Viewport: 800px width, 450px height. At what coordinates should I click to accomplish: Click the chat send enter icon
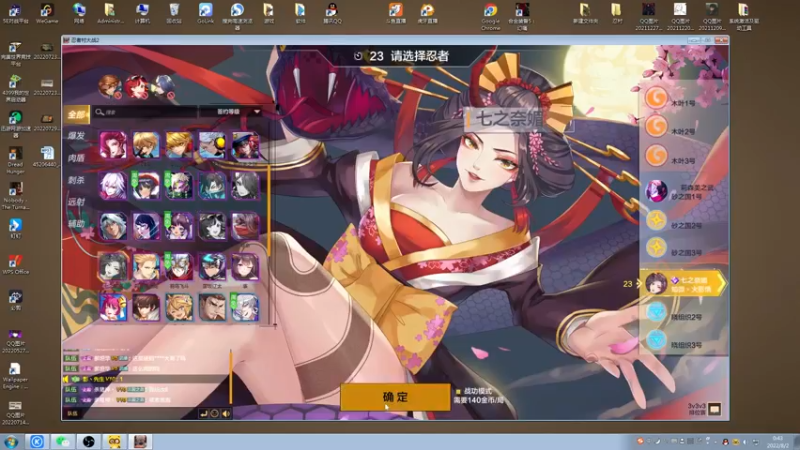[x=204, y=413]
